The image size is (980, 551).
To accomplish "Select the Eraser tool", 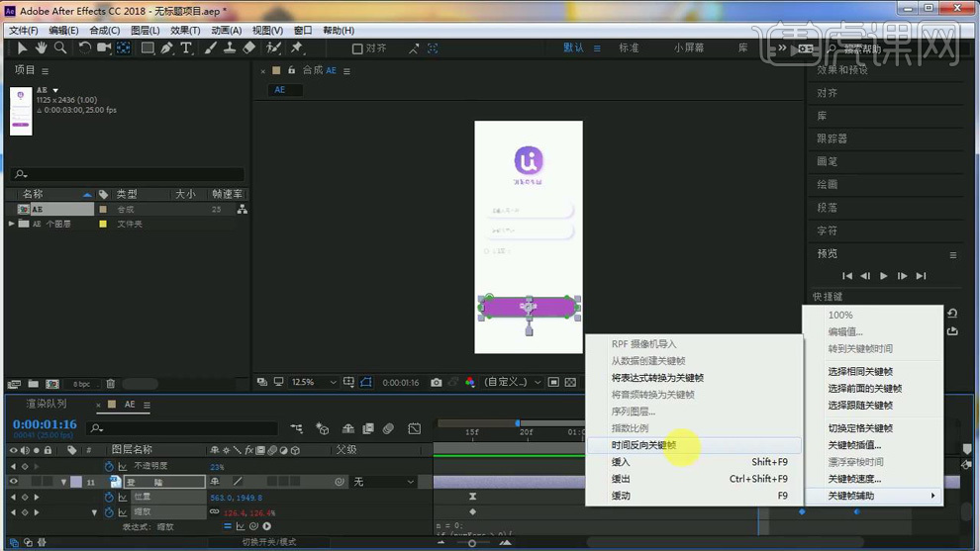I will (248, 47).
